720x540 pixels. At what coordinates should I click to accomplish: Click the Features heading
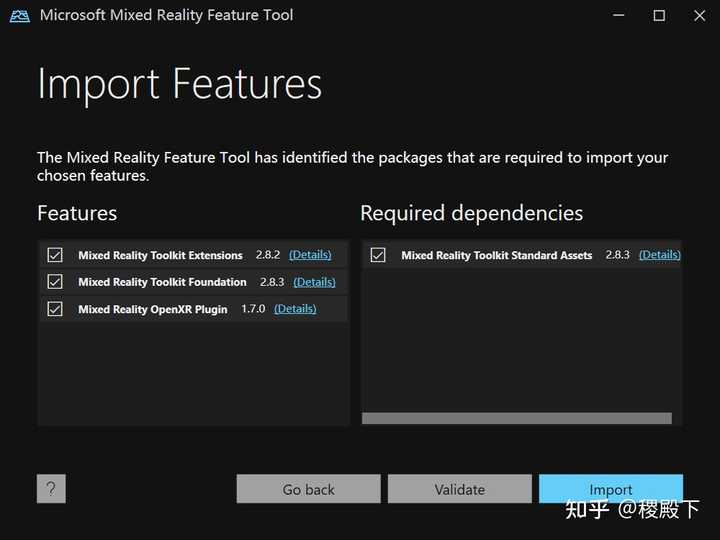point(77,213)
